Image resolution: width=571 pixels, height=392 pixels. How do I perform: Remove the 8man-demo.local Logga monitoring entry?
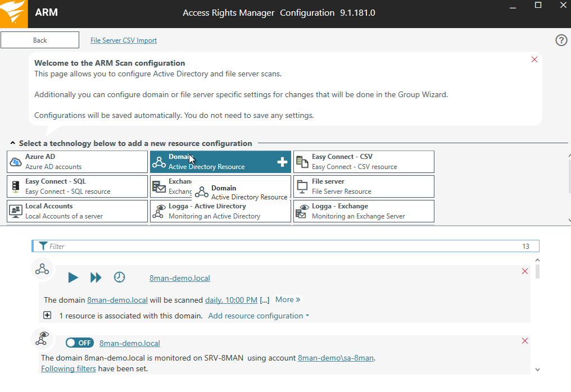click(525, 341)
